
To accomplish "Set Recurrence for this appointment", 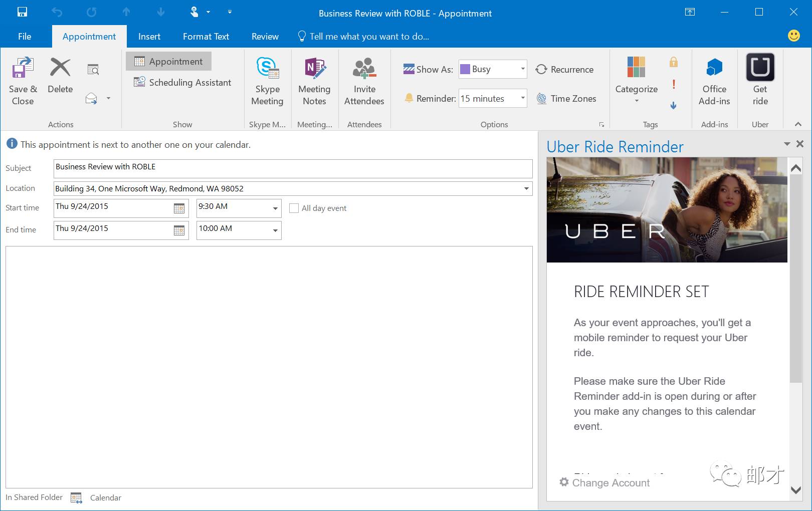I will click(565, 70).
